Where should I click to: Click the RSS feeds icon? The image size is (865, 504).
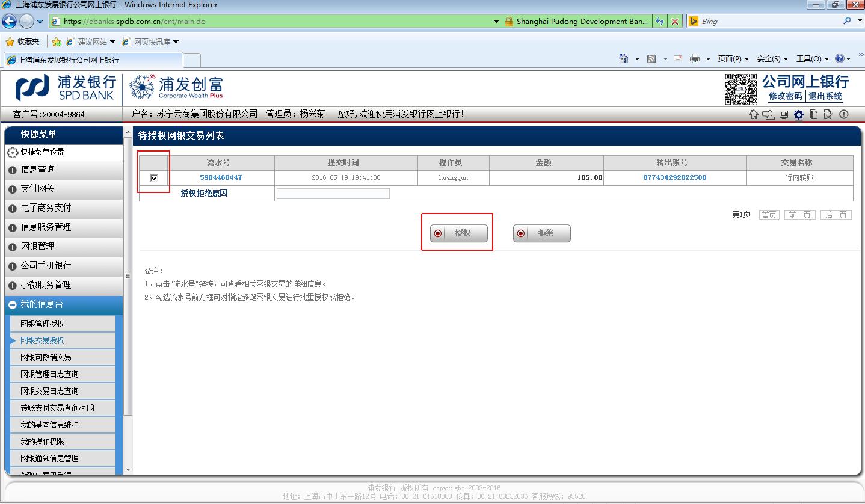pyautogui.click(x=651, y=58)
